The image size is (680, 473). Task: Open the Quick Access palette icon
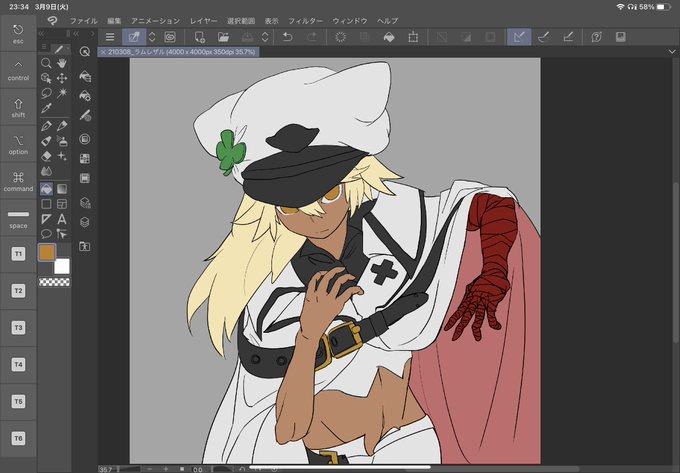click(x=85, y=52)
